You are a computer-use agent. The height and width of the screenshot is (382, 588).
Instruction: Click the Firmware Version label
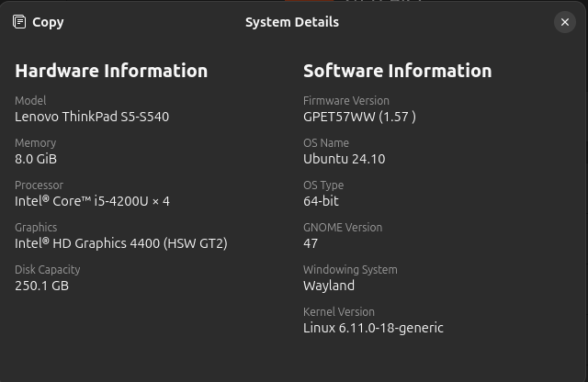346,101
